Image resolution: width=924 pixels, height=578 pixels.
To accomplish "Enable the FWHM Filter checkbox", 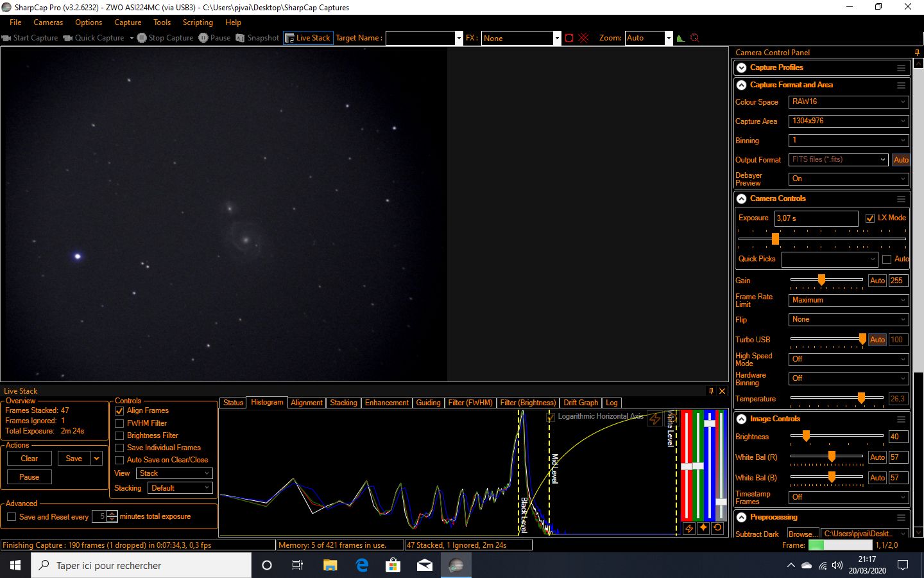I will (x=119, y=424).
